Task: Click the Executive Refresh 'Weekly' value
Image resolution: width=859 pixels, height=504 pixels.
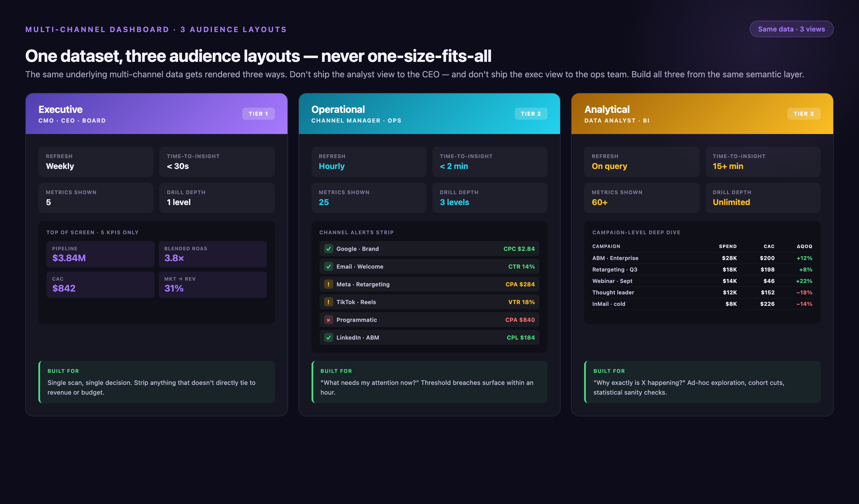Action: click(60, 166)
